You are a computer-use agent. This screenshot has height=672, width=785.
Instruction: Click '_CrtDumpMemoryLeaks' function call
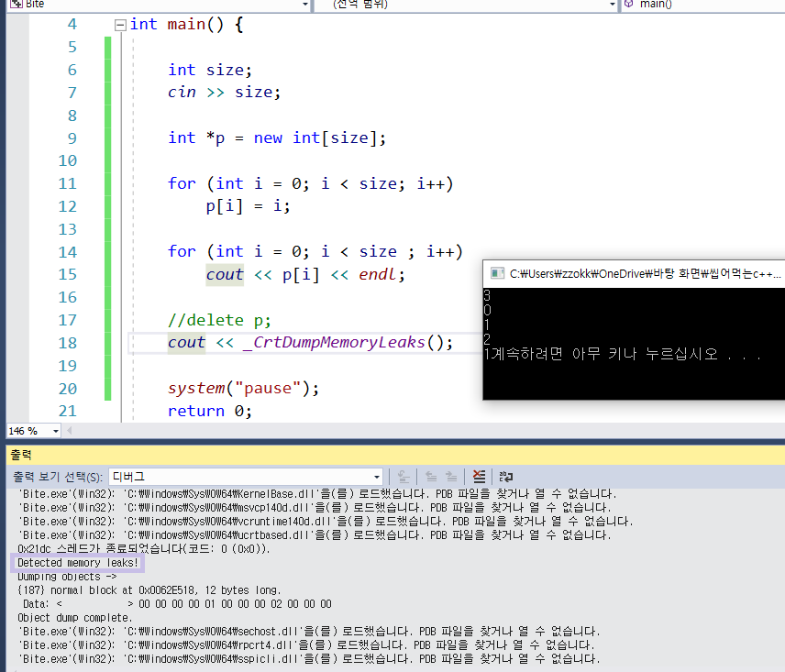pos(334,343)
